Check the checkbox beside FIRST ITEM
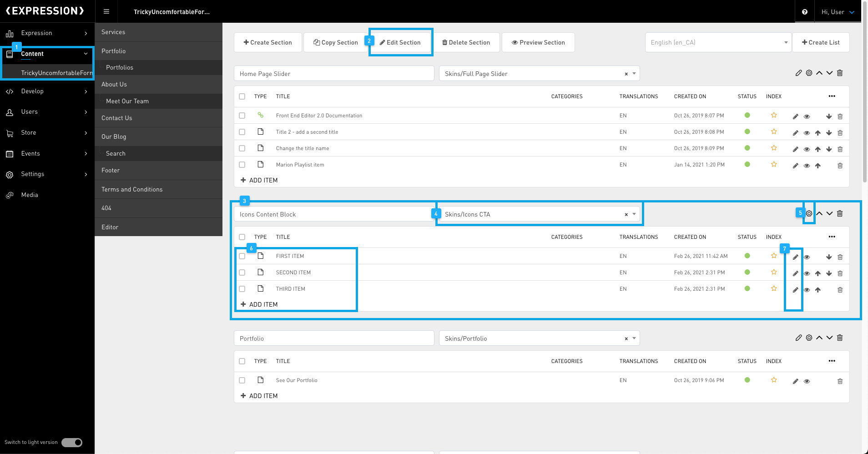Screen dimensions: 868x454 (x=242, y=256)
